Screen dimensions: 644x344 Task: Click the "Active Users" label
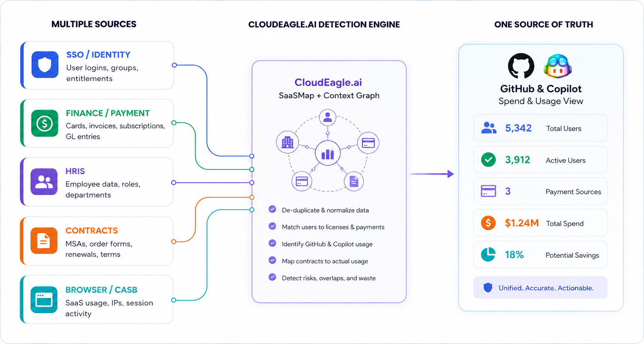click(566, 160)
